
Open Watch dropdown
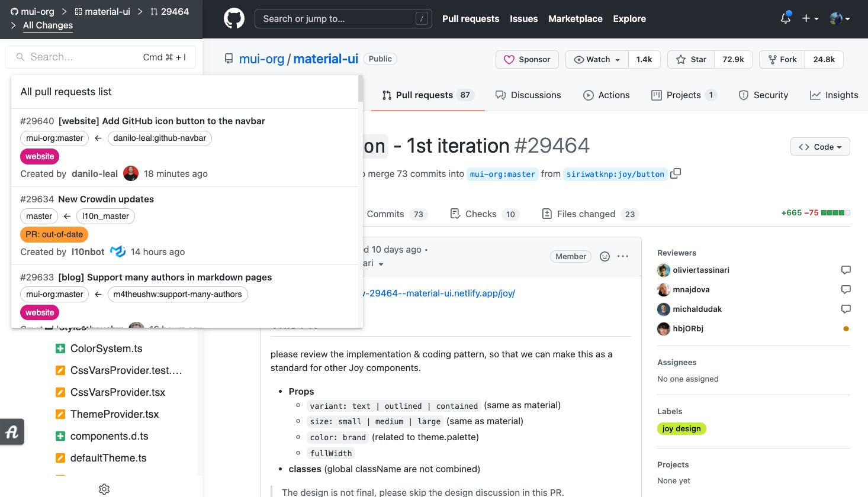coord(597,59)
